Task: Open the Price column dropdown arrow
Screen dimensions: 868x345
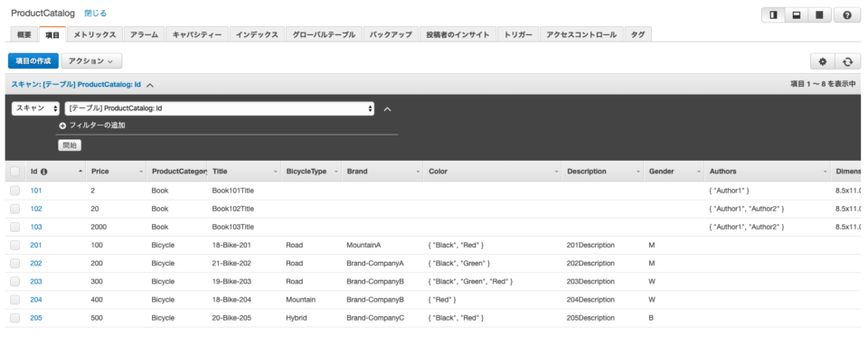Action: pyautogui.click(x=141, y=172)
